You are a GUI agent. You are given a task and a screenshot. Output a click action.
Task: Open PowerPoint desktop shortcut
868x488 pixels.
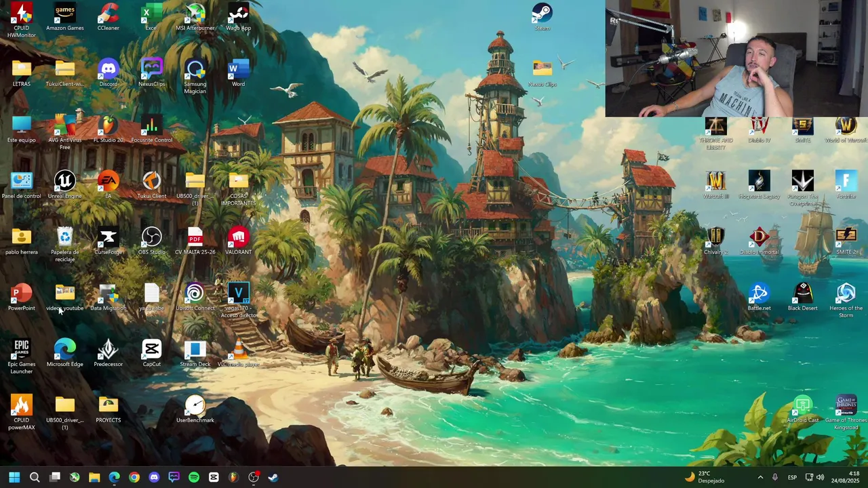(22, 297)
